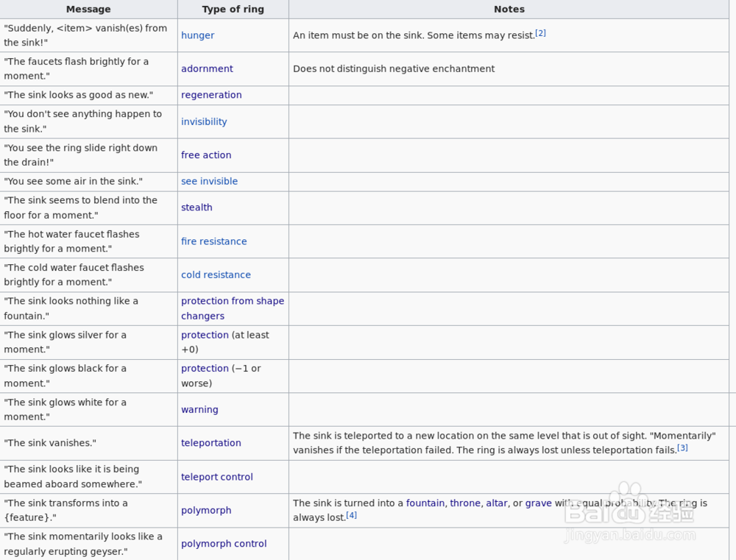Select "You see some air in the sink." cell

[89, 181]
